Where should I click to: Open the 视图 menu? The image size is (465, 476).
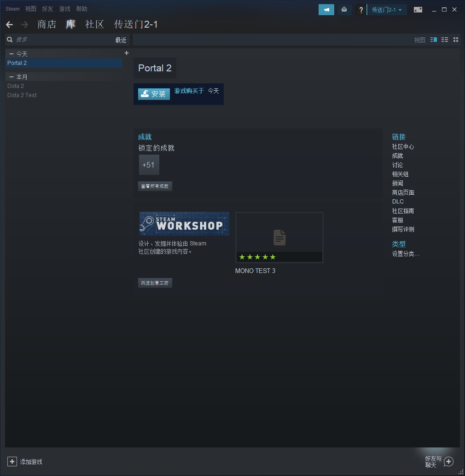pos(31,9)
